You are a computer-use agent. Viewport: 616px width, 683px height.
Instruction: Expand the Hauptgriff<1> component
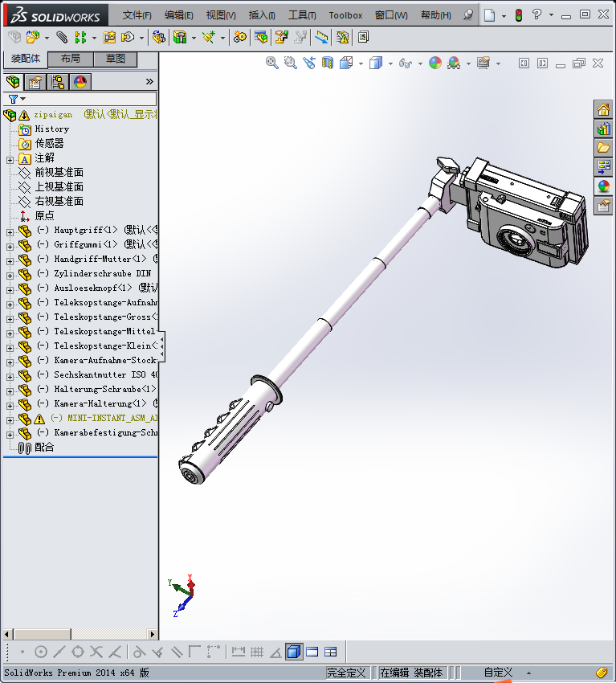[10, 232]
